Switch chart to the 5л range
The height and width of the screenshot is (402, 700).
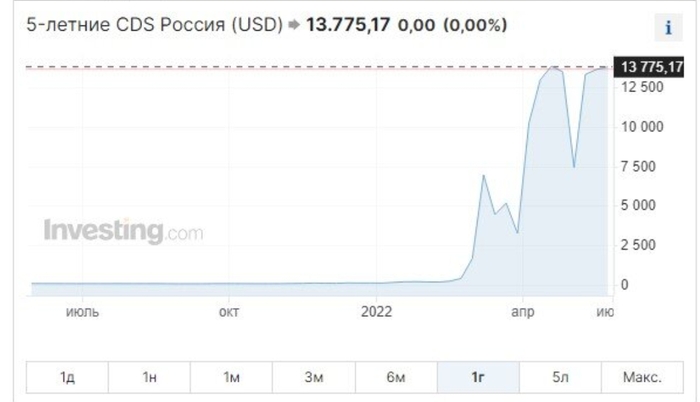(560, 377)
